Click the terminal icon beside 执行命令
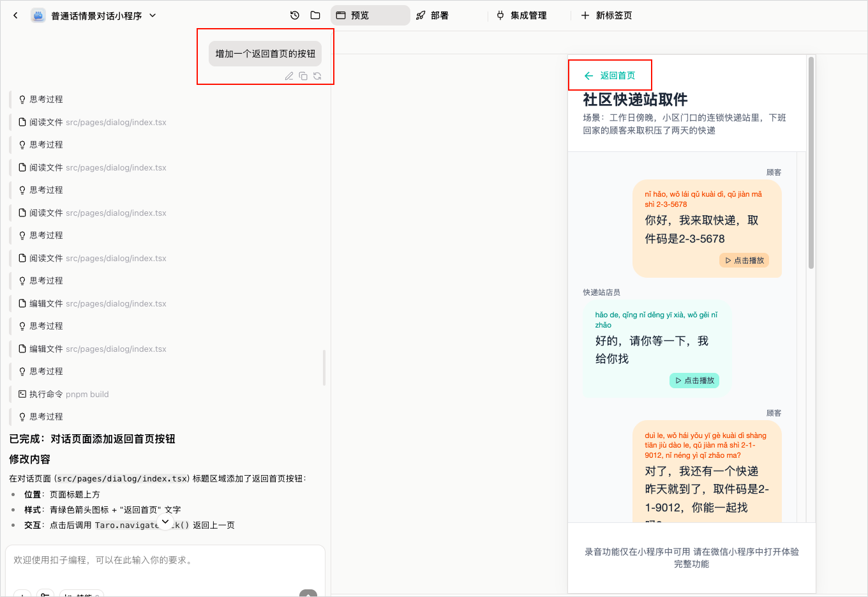The height and width of the screenshot is (597, 868). [x=22, y=394]
